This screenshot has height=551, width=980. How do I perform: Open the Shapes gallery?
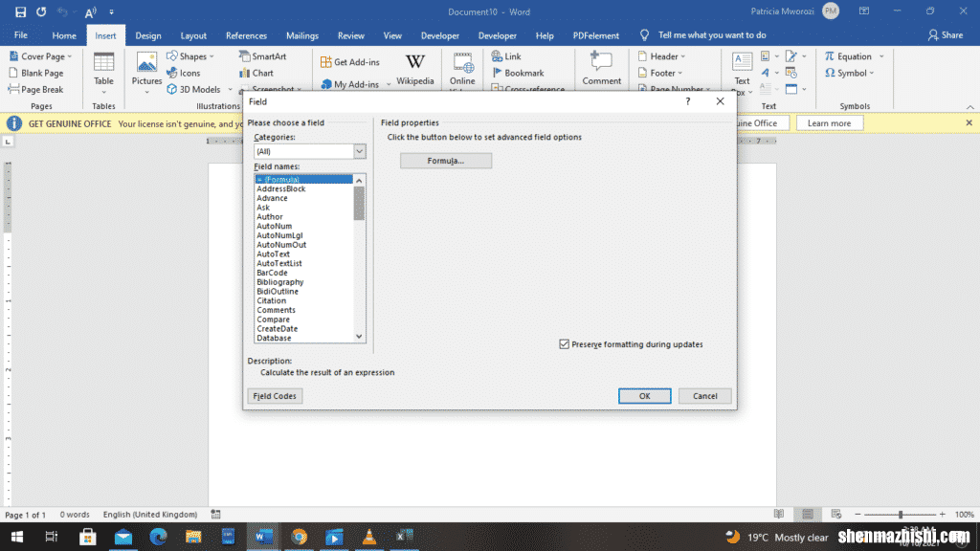[190, 56]
